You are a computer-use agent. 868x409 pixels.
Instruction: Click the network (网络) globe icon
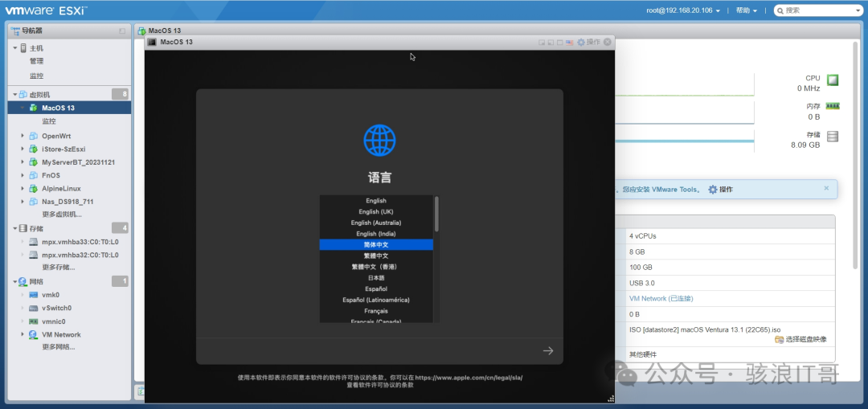(x=23, y=282)
